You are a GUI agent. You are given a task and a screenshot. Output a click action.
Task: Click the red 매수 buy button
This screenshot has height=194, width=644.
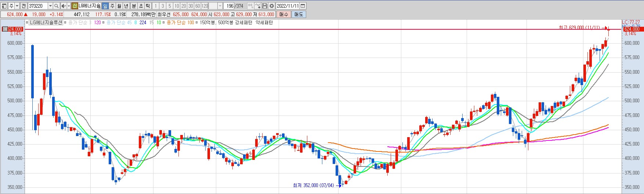283,14
